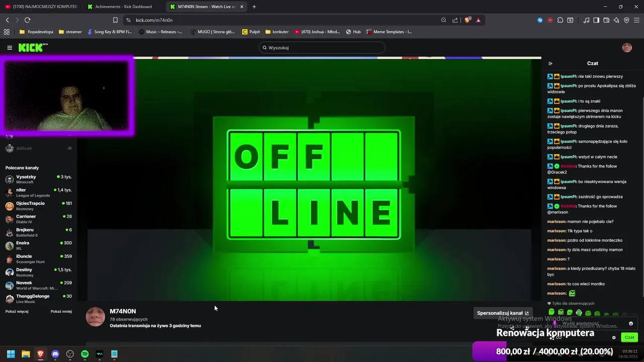Open the bookmarks apps grid icon

(x=7, y=32)
